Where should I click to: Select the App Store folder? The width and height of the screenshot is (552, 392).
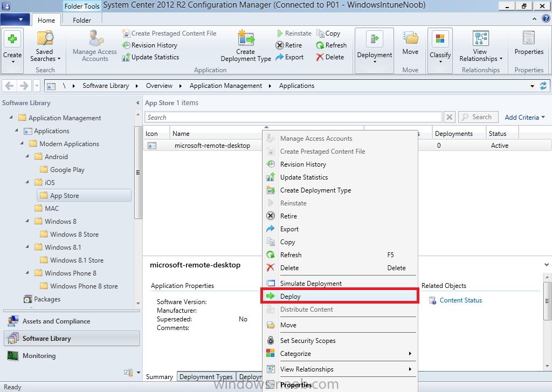(x=84, y=196)
